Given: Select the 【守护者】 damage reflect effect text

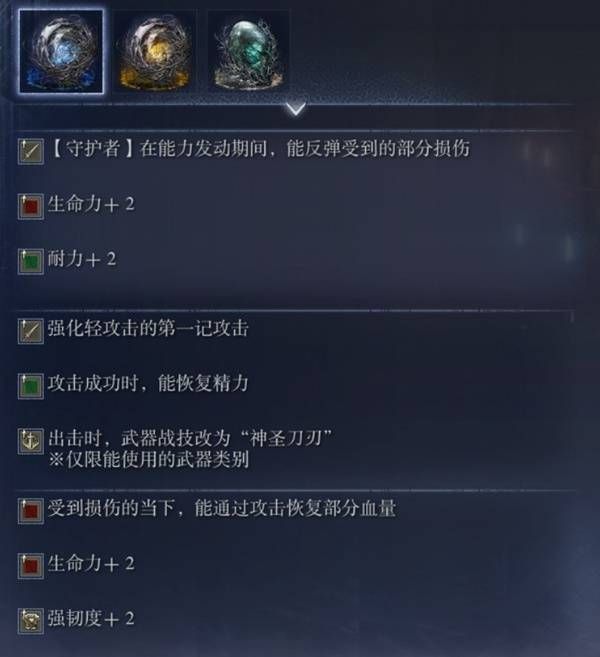Looking at the screenshot, I should coord(260,149).
